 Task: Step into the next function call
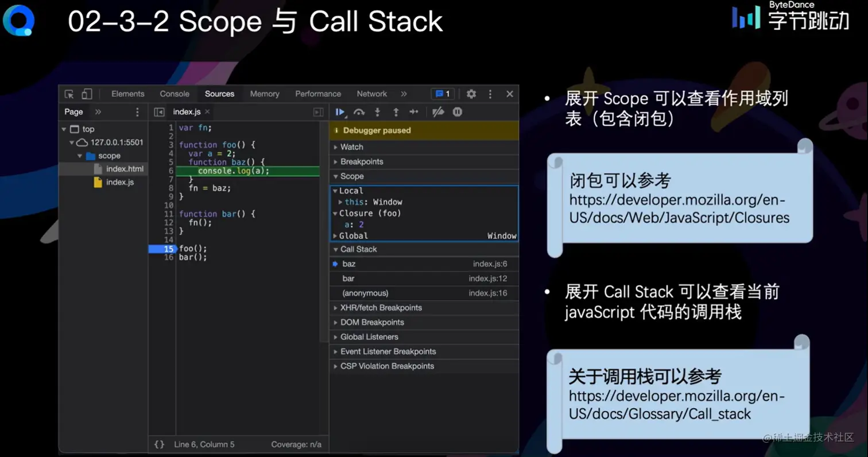click(378, 112)
